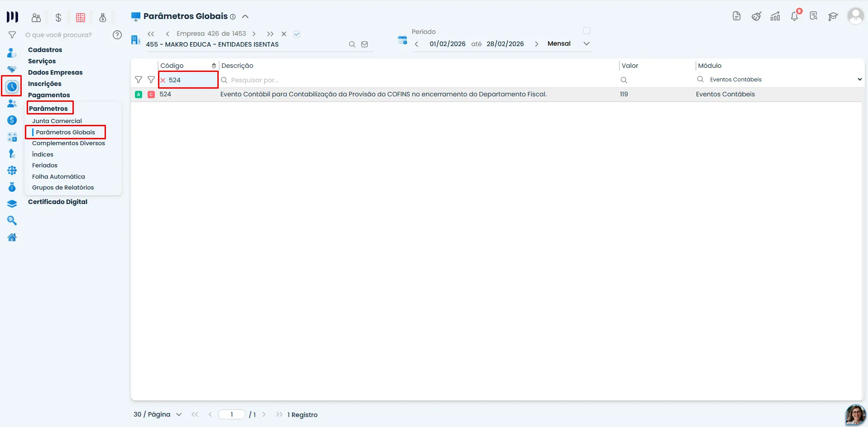This screenshot has width=868, height=427.
Task: Toggle the checkbox above the period dropdown
Action: [587, 31]
